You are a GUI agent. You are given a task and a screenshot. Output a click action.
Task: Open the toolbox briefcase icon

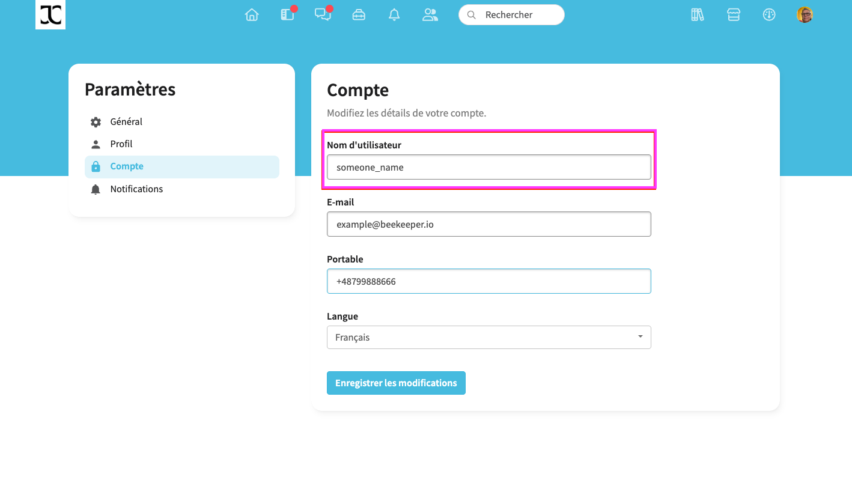coord(359,15)
